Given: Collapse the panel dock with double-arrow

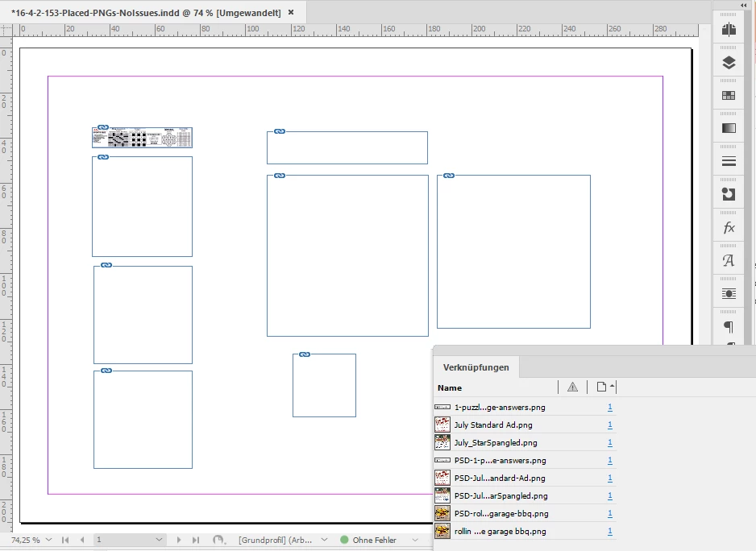Looking at the screenshot, I should tap(743, 5).
